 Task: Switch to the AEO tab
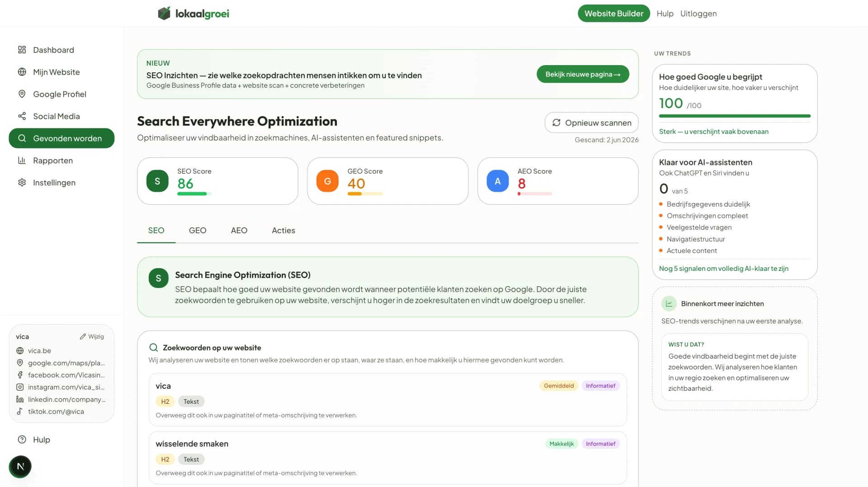(239, 231)
